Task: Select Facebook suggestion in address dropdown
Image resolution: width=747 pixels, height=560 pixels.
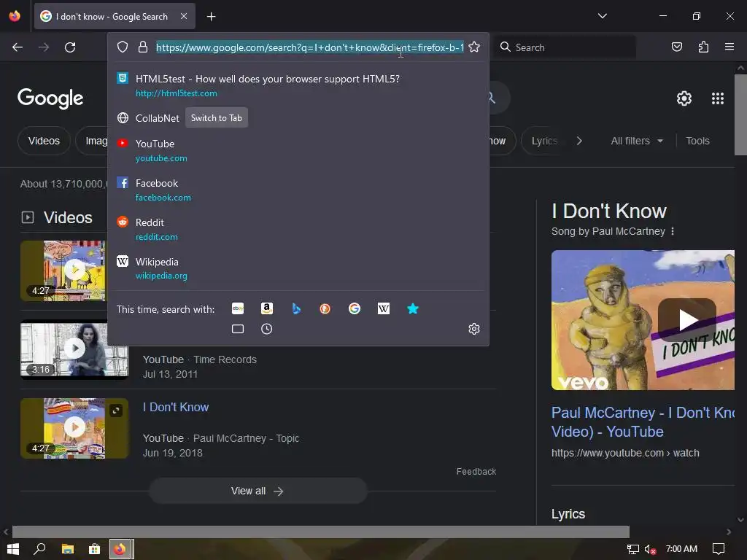Action: click(298, 190)
